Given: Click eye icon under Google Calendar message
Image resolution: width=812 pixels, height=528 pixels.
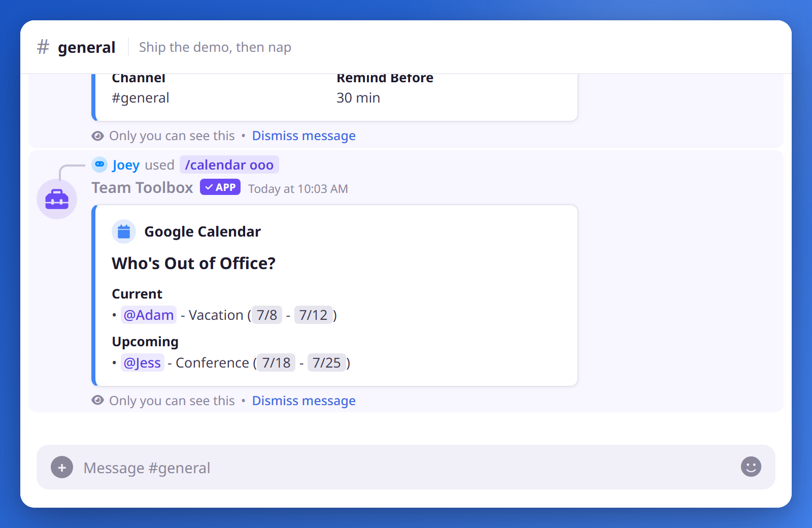Looking at the screenshot, I should 98,401.
